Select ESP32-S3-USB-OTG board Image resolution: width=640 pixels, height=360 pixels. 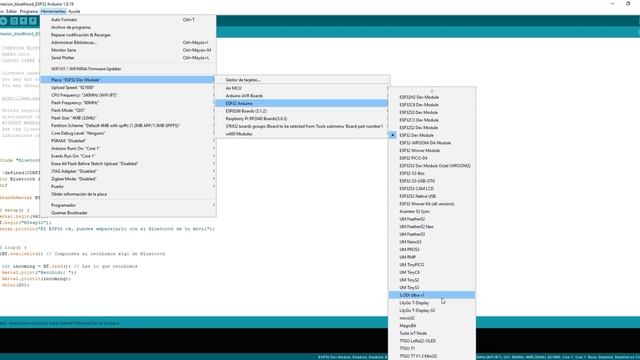click(432, 181)
